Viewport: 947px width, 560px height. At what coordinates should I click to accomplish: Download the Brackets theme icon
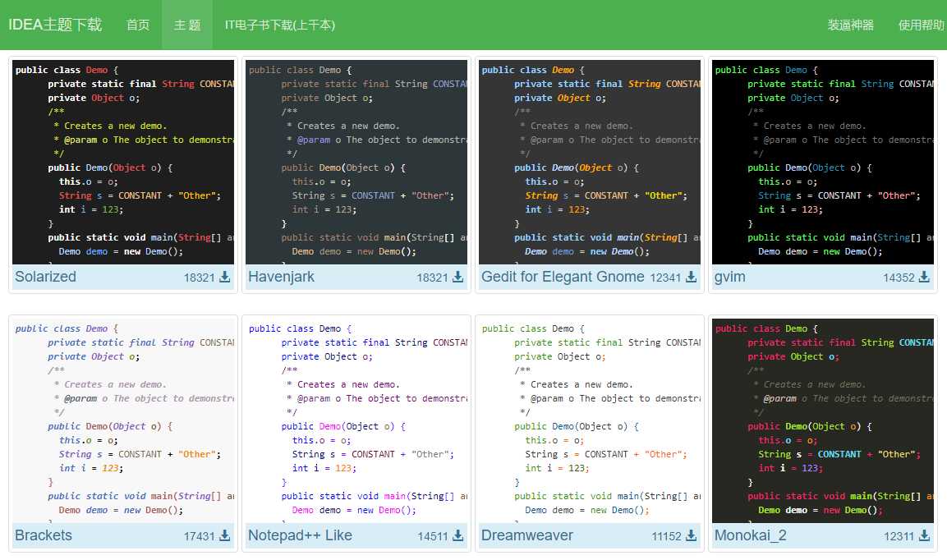click(x=225, y=535)
